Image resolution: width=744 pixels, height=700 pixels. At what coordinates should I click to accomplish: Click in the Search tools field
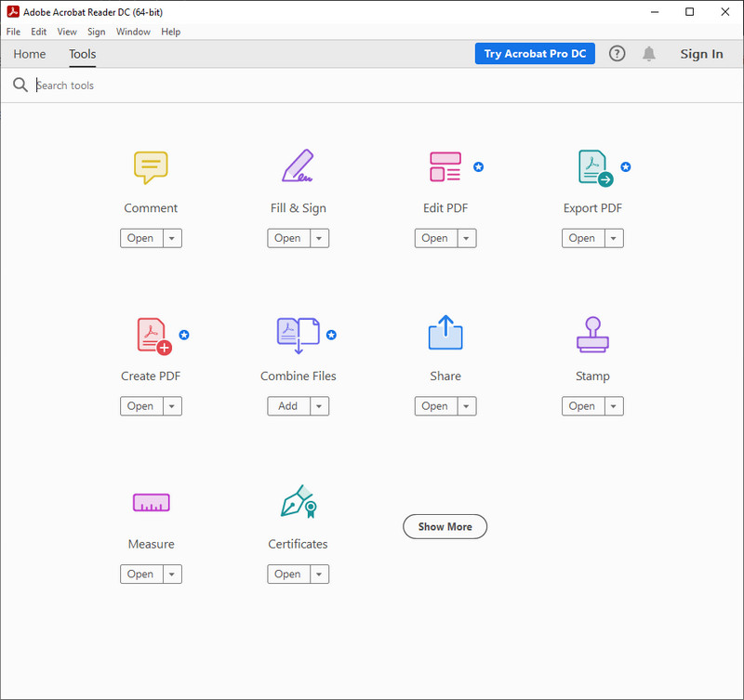point(186,86)
